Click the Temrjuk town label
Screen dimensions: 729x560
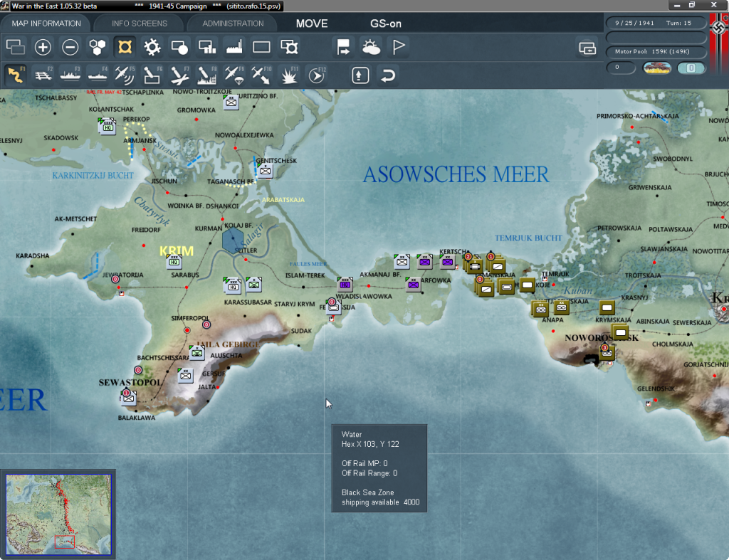[x=555, y=274]
